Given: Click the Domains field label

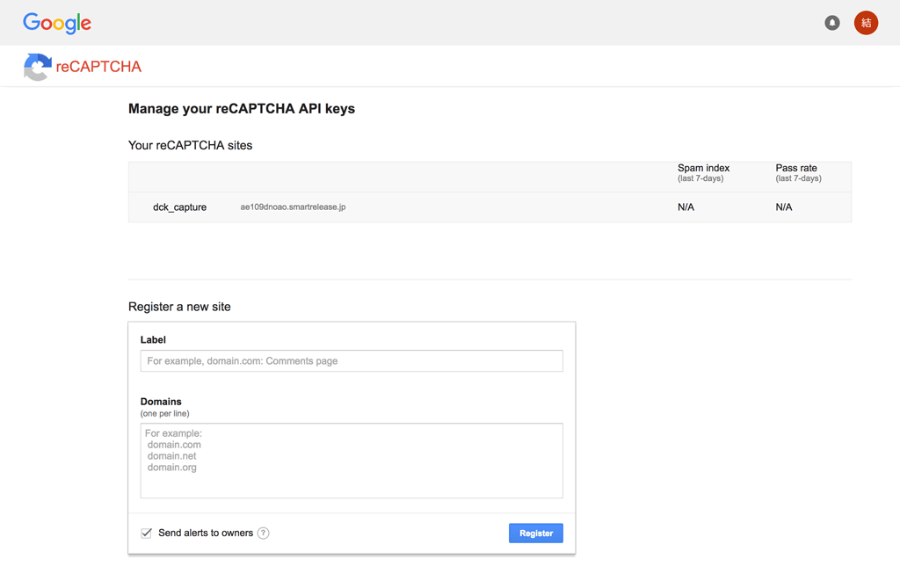Looking at the screenshot, I should point(161,402).
